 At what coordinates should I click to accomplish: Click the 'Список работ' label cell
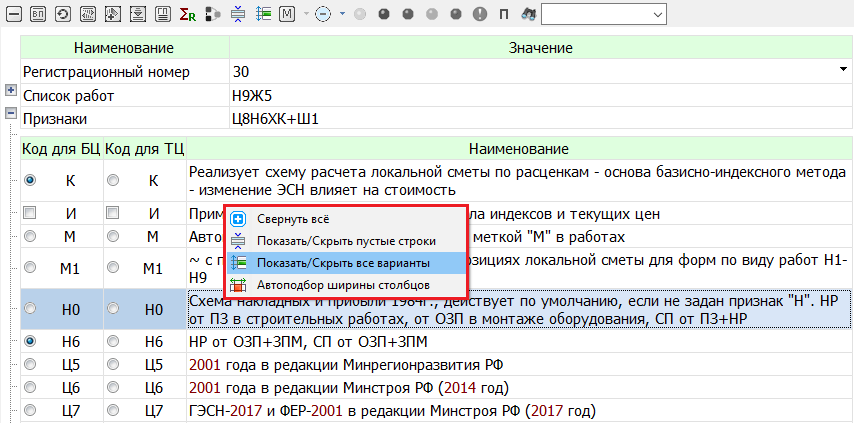click(125, 96)
